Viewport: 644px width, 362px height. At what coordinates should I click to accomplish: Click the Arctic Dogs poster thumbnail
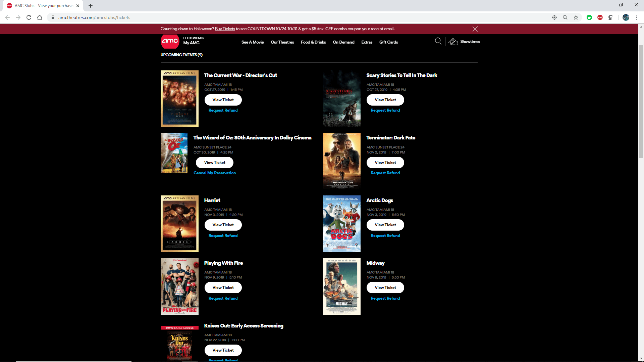pos(341,224)
